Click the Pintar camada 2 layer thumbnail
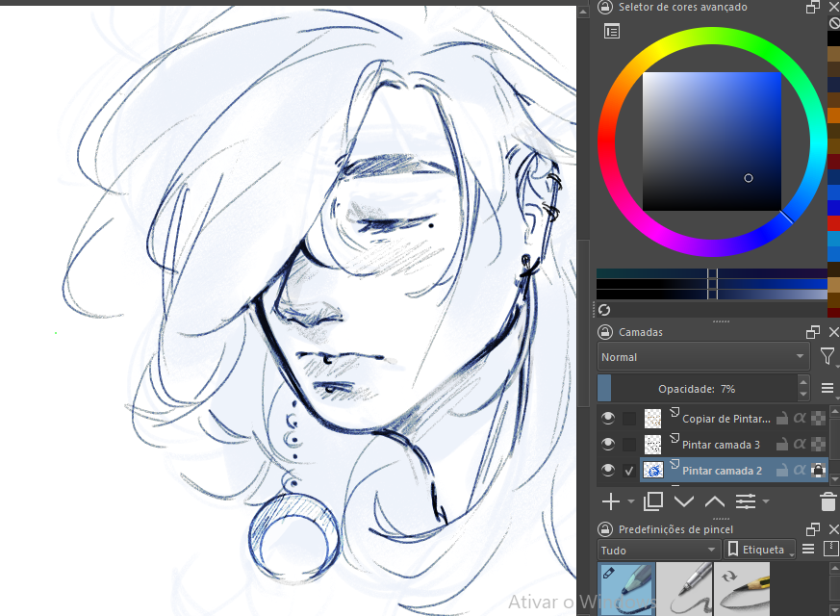840x616 pixels. (x=652, y=471)
